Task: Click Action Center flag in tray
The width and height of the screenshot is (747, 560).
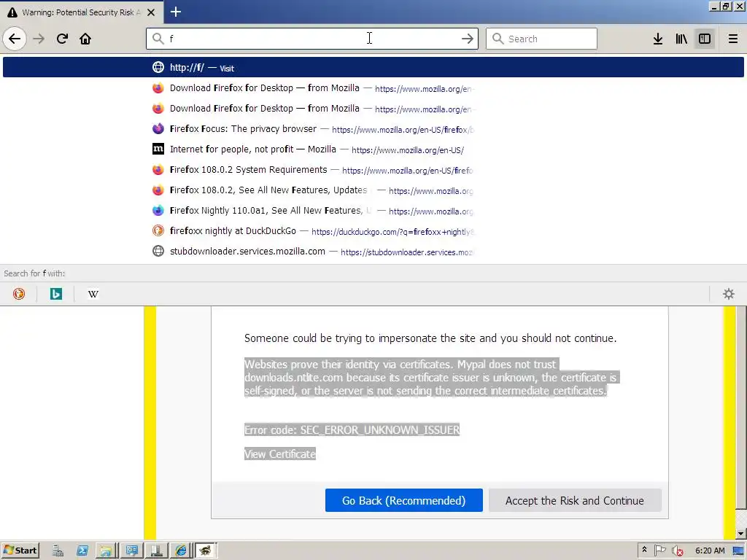Action: coord(659,551)
